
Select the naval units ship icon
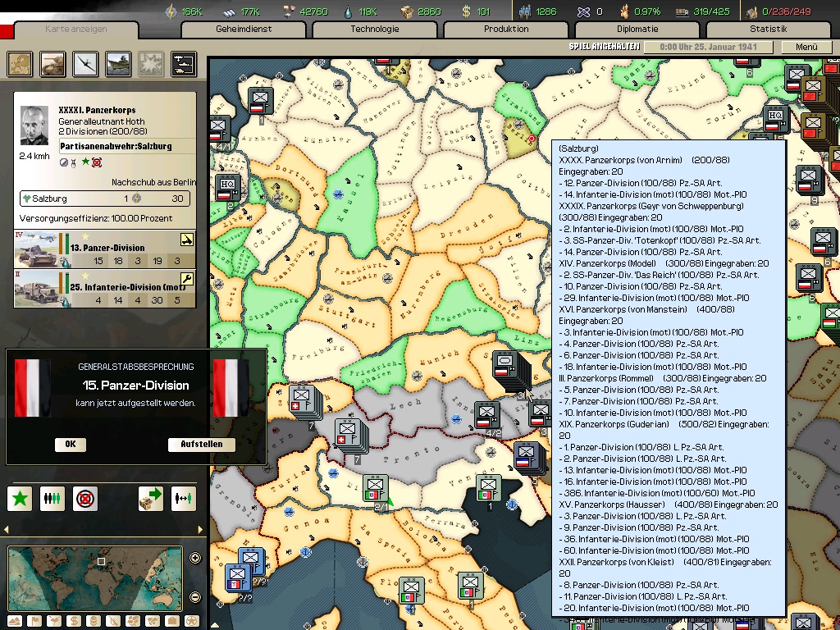pyautogui.click(x=117, y=63)
